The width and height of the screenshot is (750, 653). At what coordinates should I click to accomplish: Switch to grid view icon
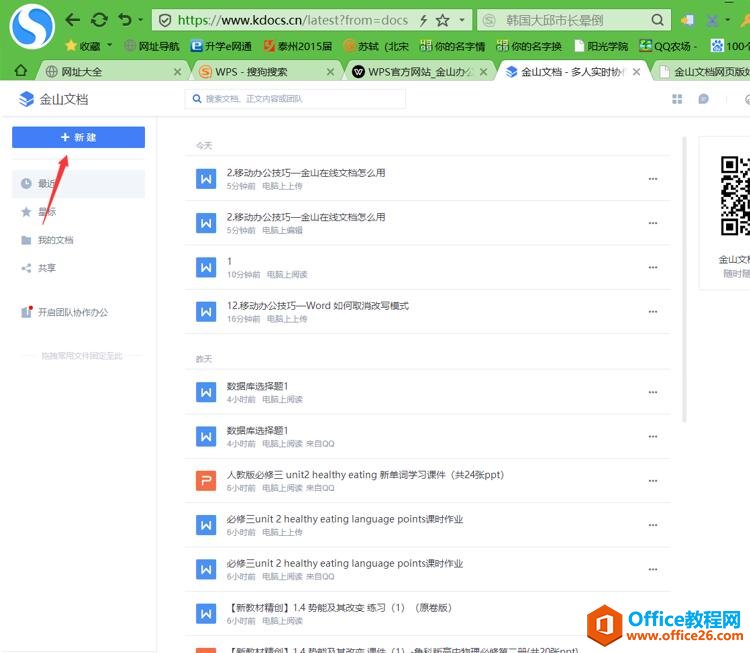(677, 99)
